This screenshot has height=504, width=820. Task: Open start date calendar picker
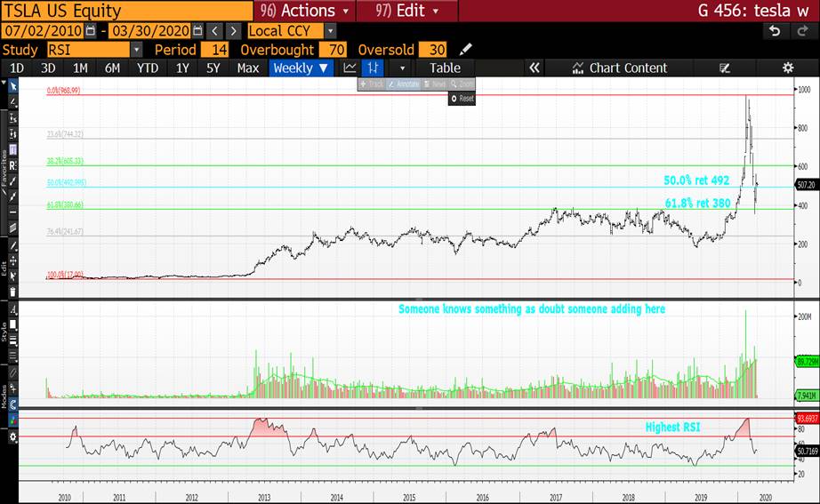click(x=91, y=31)
